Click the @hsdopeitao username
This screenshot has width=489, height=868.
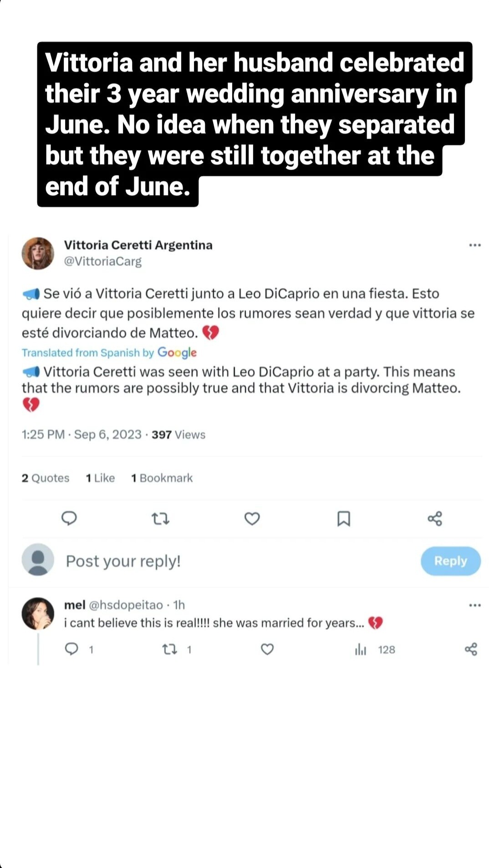(126, 605)
